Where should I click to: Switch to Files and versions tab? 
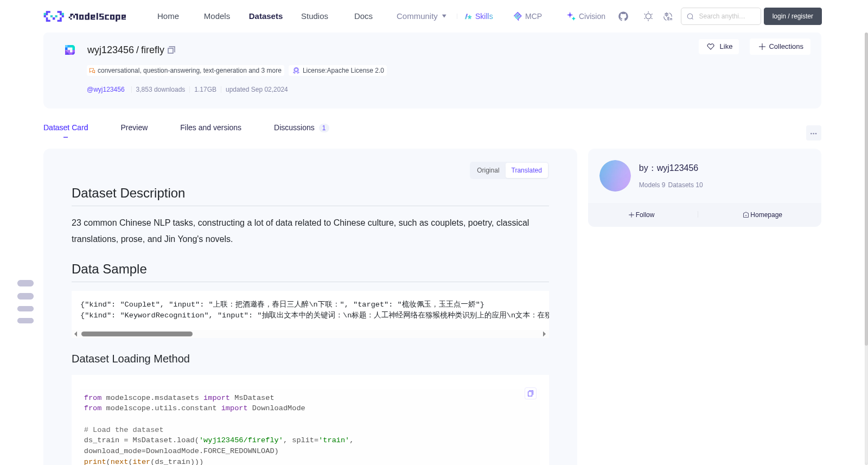pos(210,128)
